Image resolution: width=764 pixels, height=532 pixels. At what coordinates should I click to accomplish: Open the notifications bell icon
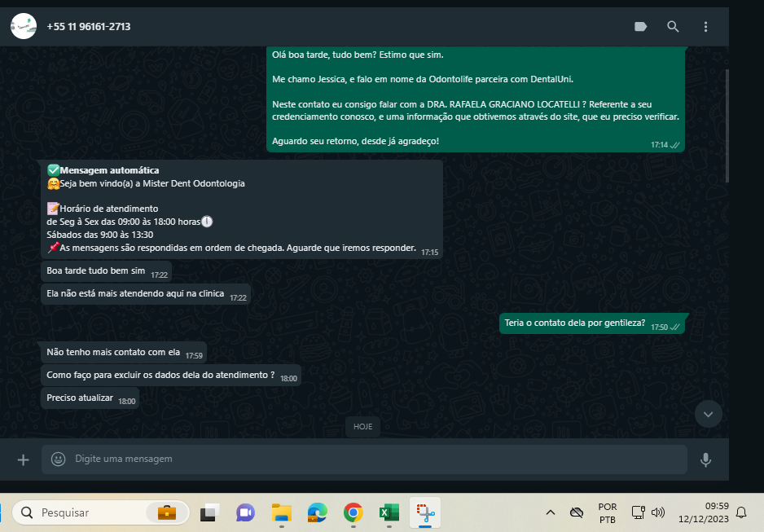(741, 512)
